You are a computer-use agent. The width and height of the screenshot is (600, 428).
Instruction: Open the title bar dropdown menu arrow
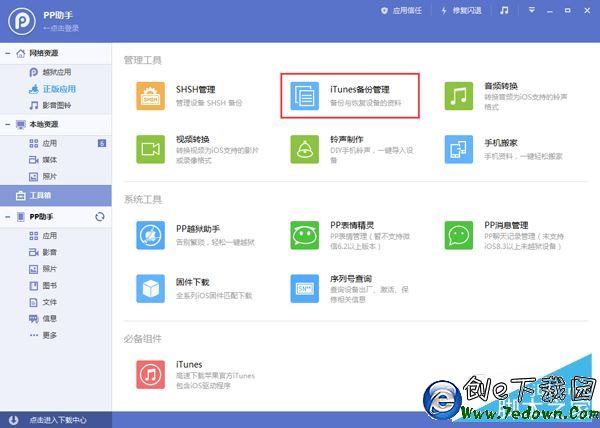[532, 10]
